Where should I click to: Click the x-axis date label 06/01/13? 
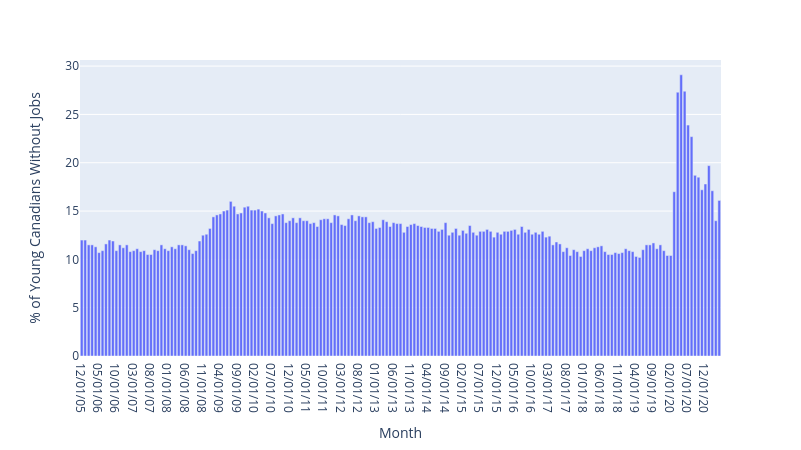393,388
